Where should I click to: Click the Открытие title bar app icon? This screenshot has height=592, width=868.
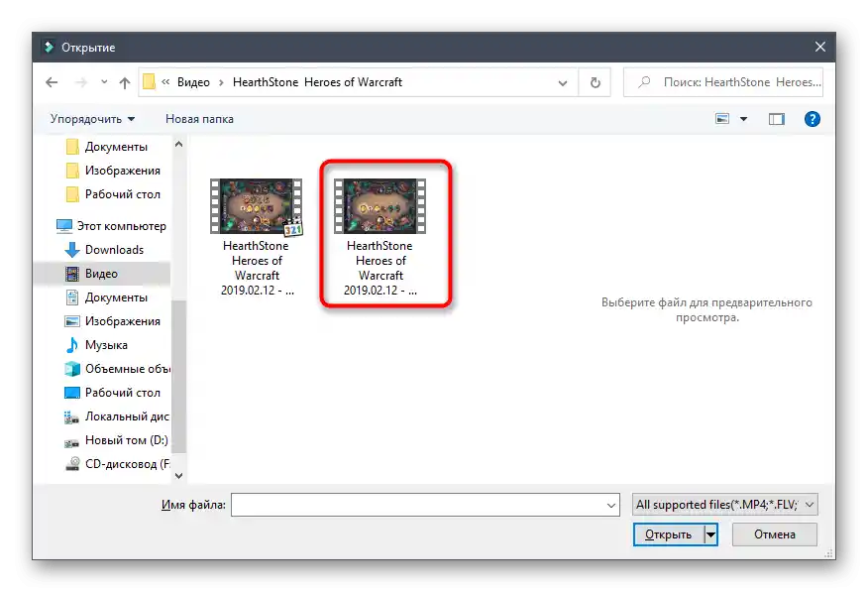click(x=49, y=47)
